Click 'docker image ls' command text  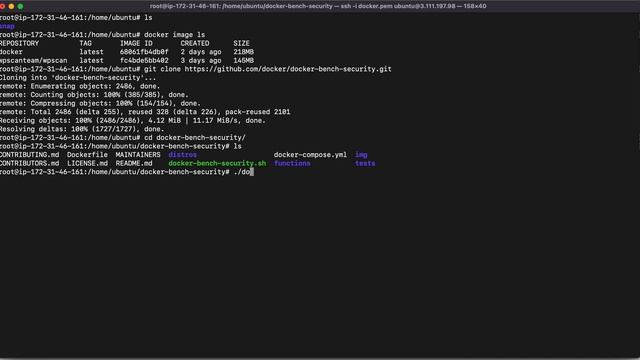point(174,35)
